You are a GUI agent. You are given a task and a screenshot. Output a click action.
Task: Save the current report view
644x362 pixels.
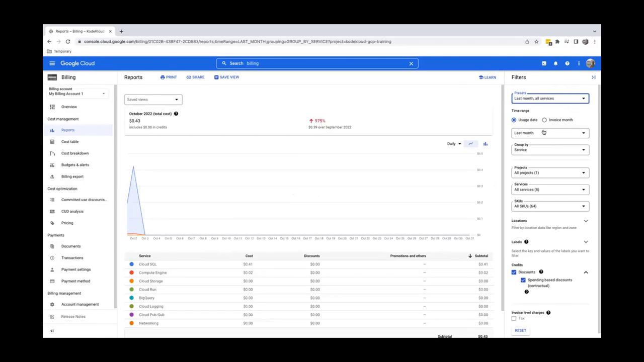226,77
